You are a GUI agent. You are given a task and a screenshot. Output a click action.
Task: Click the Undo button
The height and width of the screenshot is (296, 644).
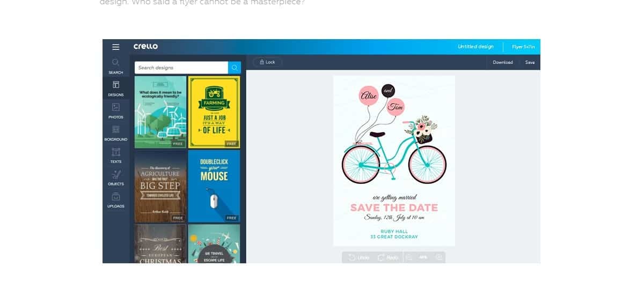pos(358,257)
